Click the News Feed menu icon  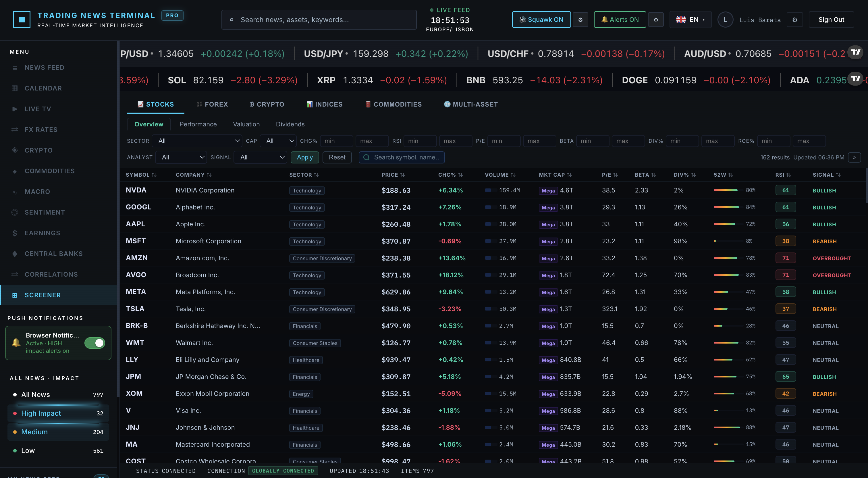(x=14, y=68)
